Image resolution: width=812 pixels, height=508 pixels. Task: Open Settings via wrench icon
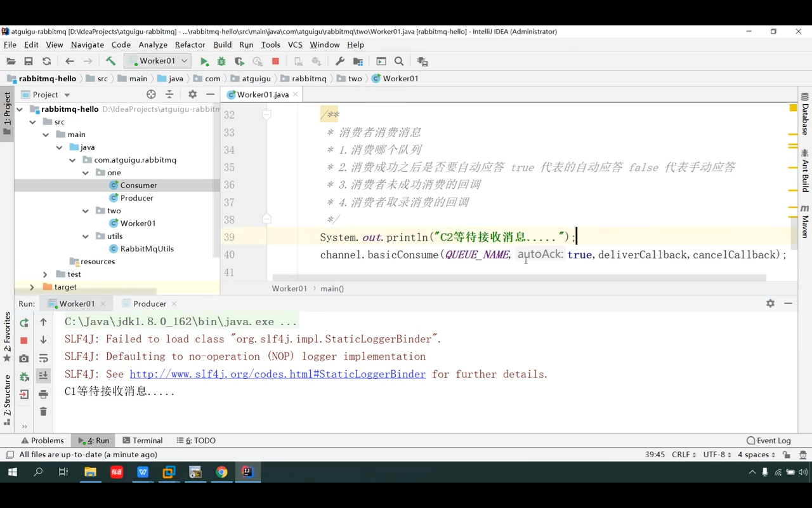pos(340,62)
